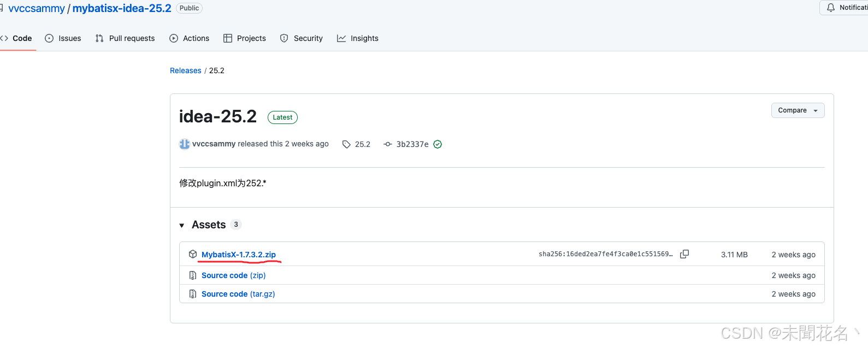
Task: Click the idea-25.2 release title
Action: pos(218,116)
